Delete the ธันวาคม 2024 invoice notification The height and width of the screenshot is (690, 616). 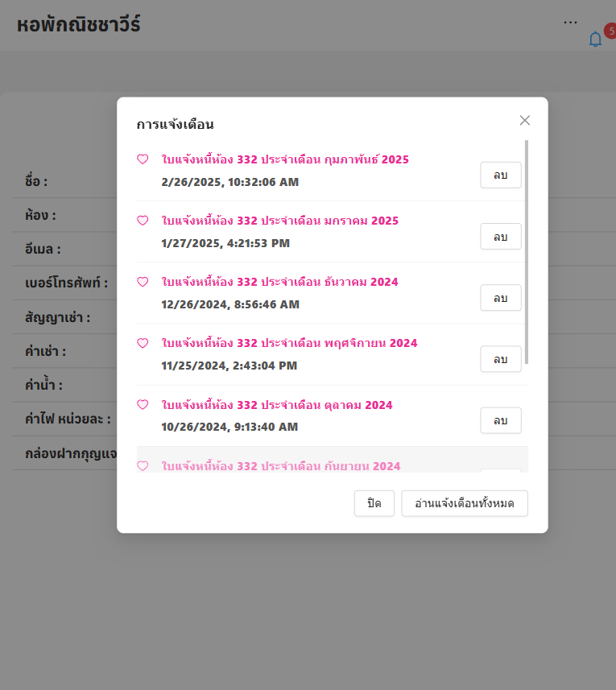click(x=500, y=298)
